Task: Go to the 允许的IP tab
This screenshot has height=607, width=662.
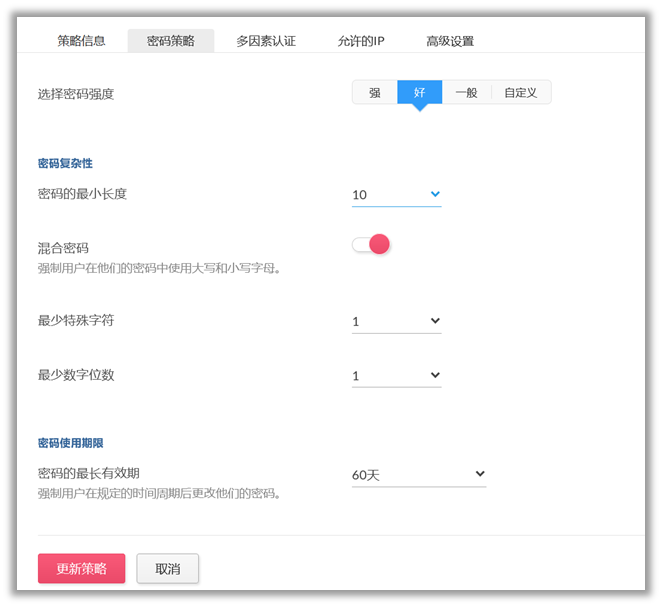Action: click(x=361, y=41)
